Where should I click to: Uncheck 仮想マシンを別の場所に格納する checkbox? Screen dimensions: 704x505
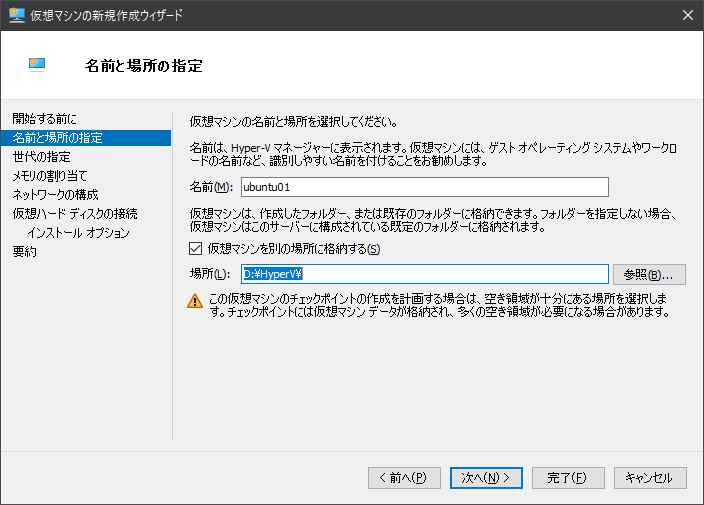pos(195,248)
